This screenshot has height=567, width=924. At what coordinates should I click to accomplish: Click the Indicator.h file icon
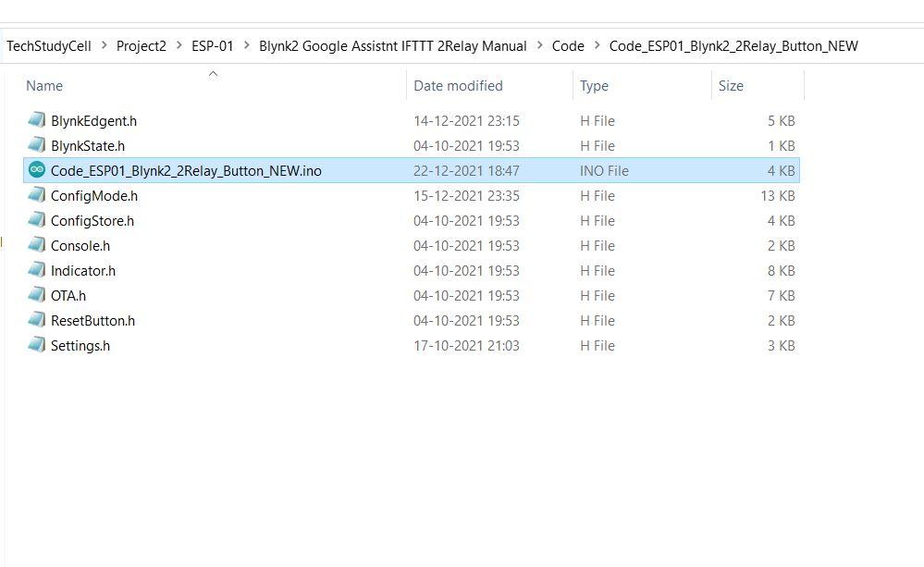coord(37,270)
